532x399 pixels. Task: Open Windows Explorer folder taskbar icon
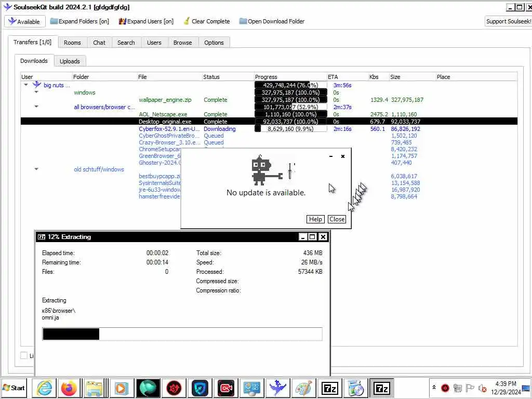(94, 388)
